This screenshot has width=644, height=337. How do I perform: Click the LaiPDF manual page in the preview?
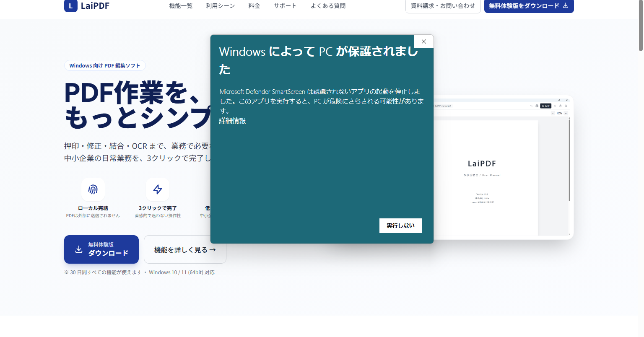(x=486, y=178)
